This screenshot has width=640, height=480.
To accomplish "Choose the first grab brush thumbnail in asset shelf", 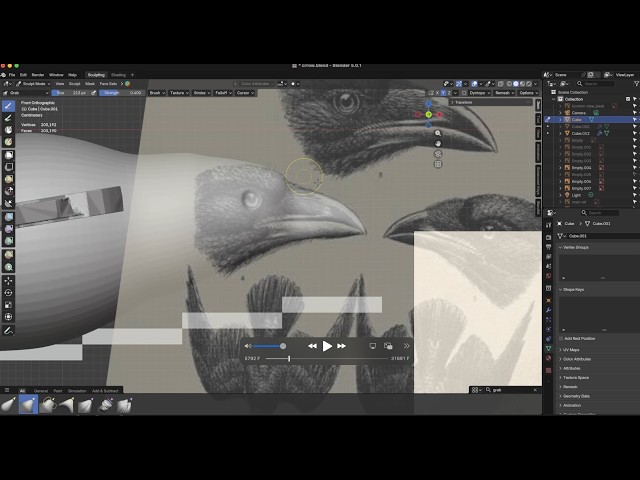I will pos(8,405).
